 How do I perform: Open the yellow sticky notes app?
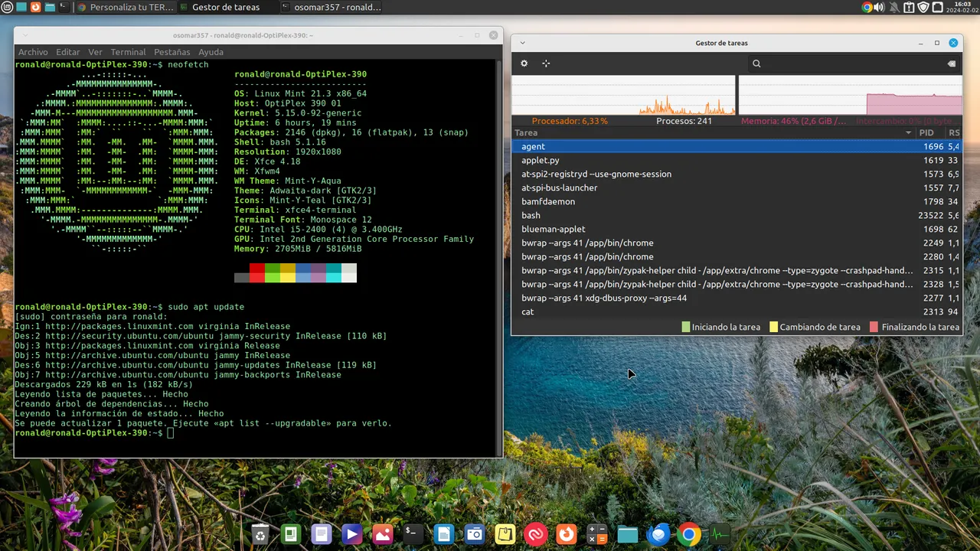[x=505, y=535]
